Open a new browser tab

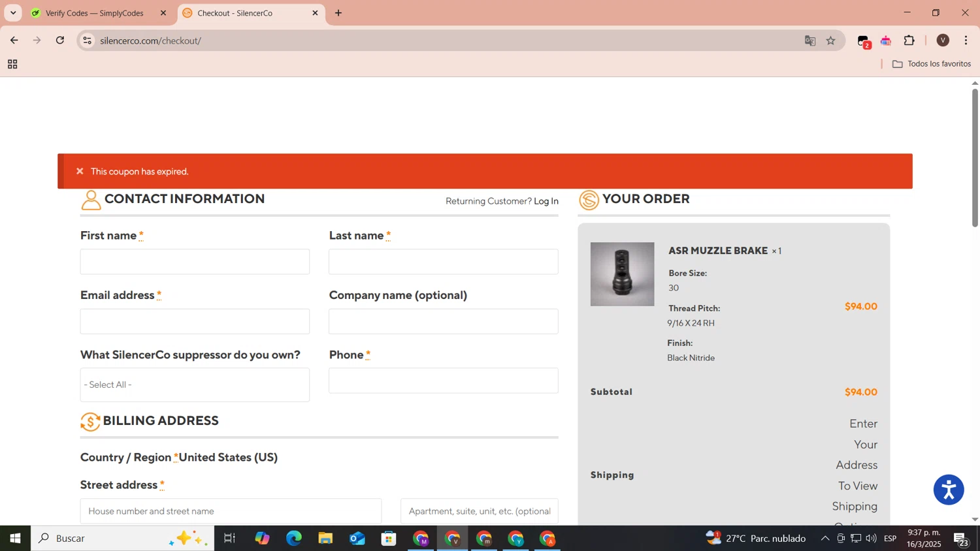pos(338,13)
